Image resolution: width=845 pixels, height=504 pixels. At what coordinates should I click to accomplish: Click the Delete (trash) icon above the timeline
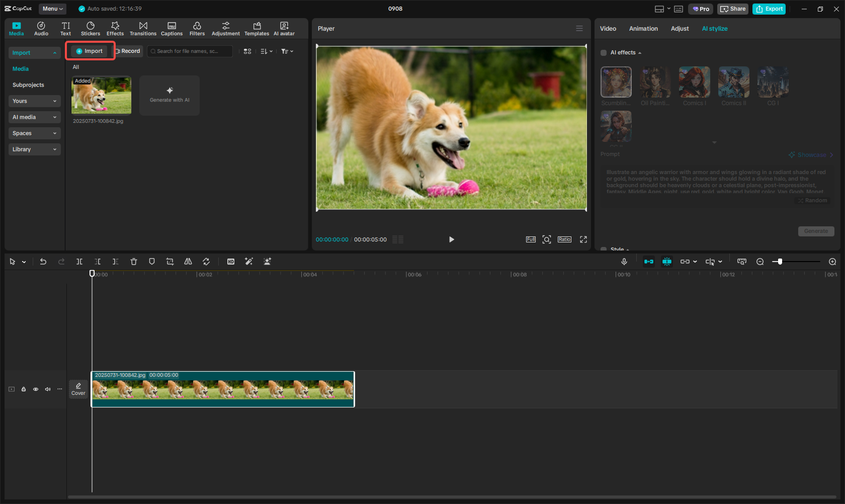[134, 262]
